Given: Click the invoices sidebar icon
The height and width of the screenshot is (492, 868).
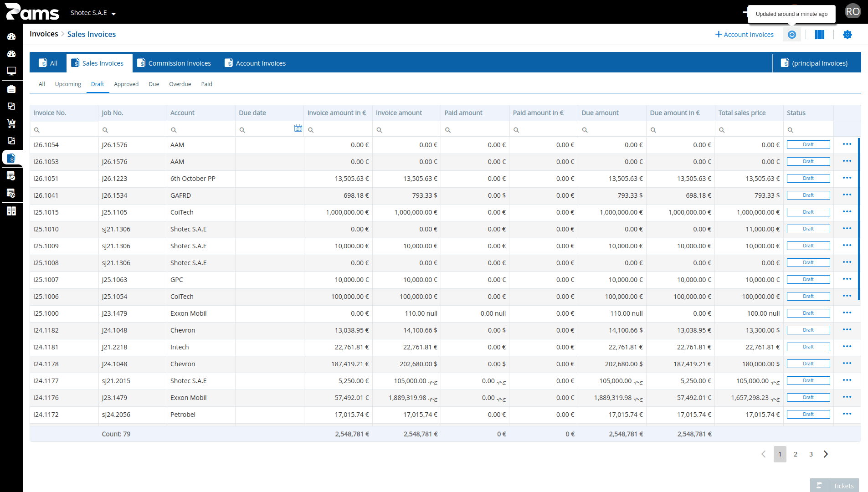Looking at the screenshot, I should 11,158.
